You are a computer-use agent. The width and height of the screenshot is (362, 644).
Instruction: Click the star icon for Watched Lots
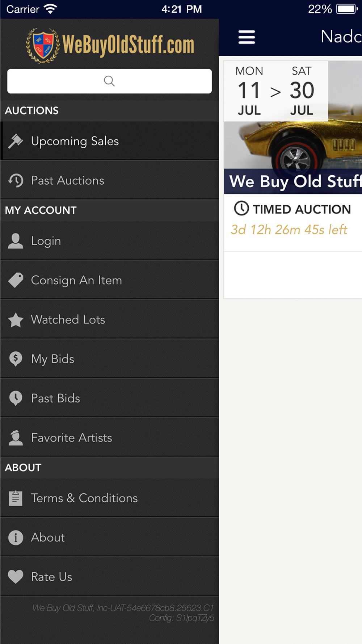16,320
